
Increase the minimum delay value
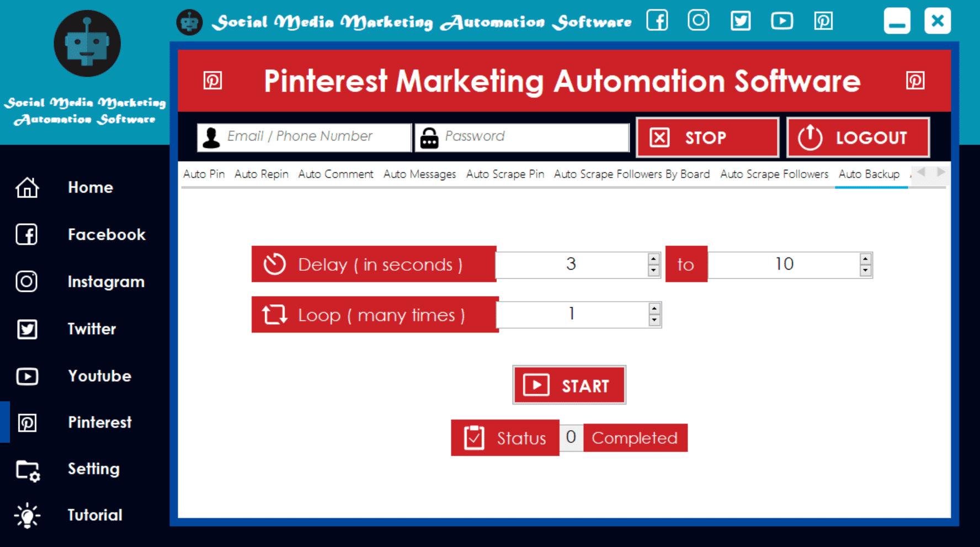(x=653, y=259)
